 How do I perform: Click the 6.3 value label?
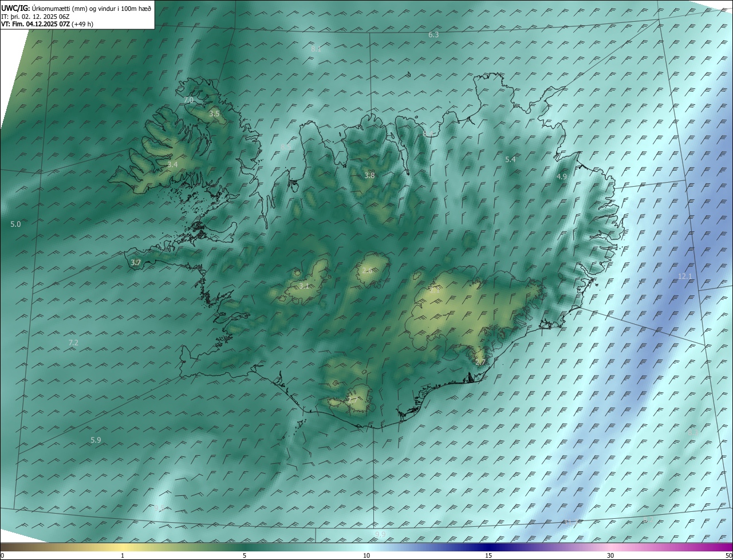(x=434, y=35)
